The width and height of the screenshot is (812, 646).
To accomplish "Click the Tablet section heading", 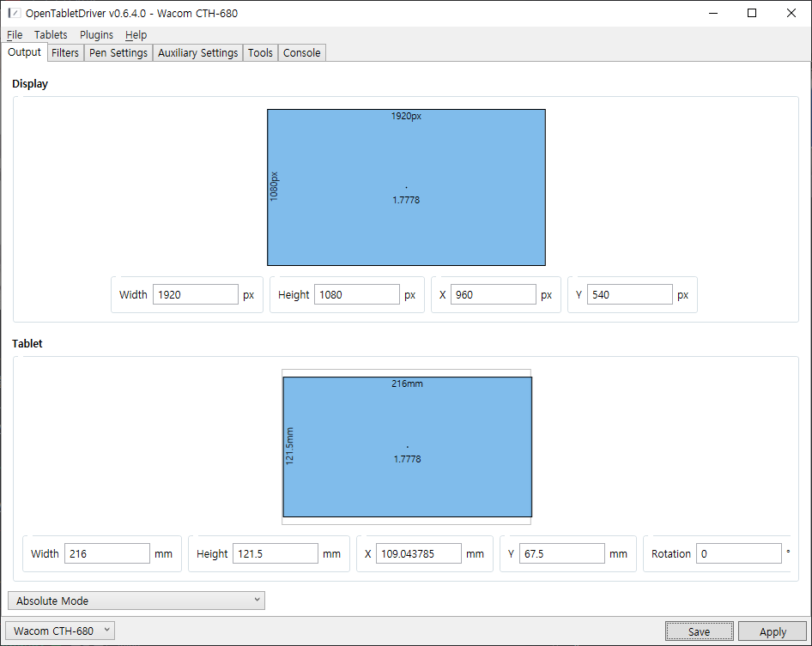I will 27,344.
